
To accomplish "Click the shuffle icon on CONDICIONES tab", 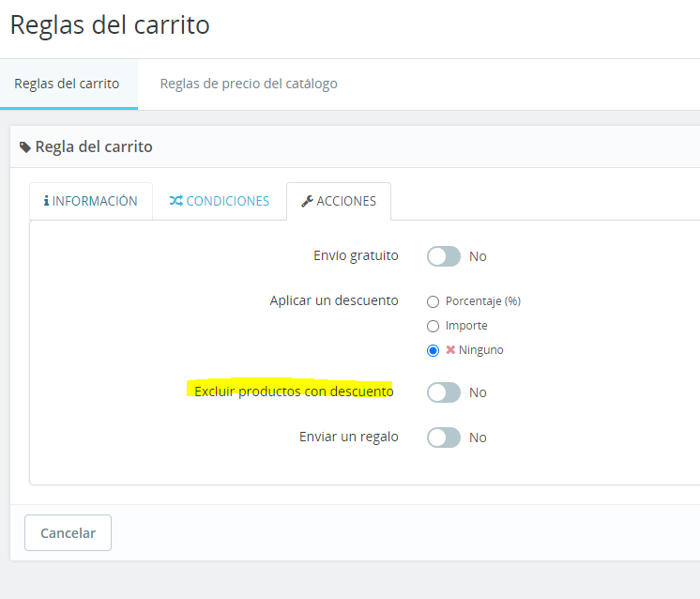I will [x=175, y=201].
